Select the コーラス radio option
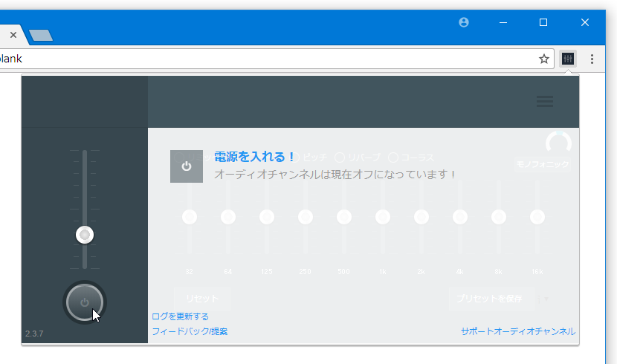This screenshot has height=364, width=617. coord(411,157)
